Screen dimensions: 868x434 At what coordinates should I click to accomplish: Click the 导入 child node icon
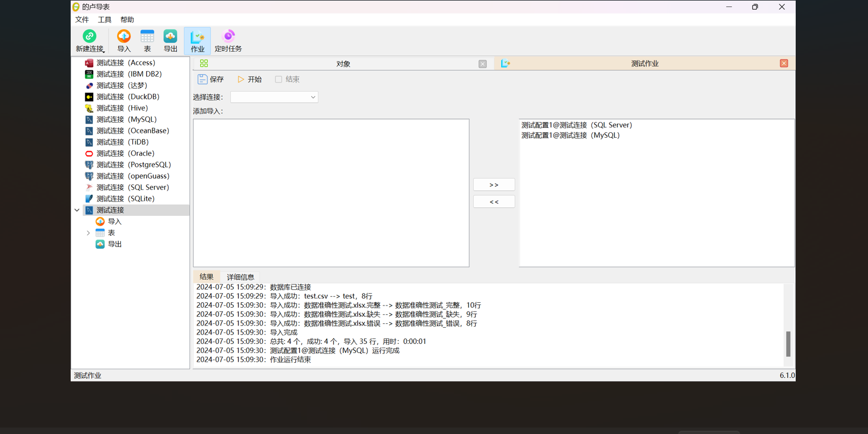tap(100, 221)
